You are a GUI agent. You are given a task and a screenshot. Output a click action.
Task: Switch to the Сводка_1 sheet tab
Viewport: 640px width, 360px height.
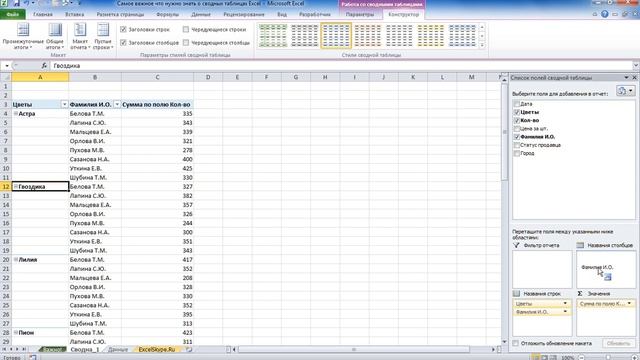84,349
